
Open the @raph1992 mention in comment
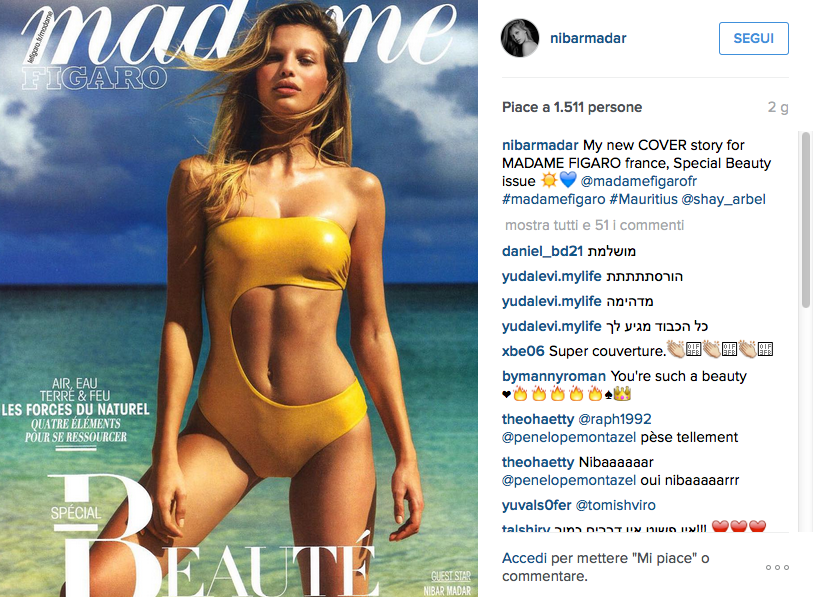point(614,419)
